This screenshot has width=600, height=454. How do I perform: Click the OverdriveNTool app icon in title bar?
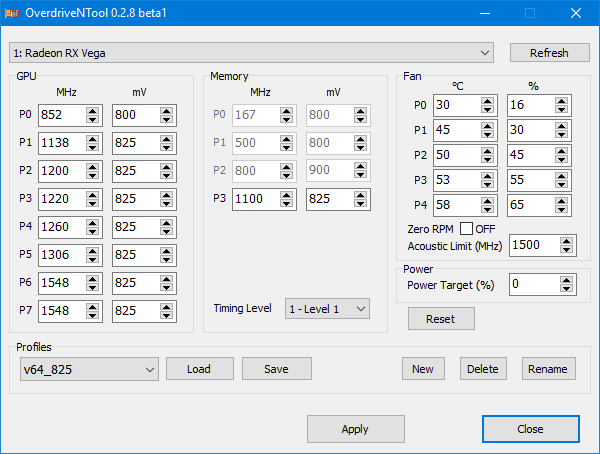tap(12, 13)
